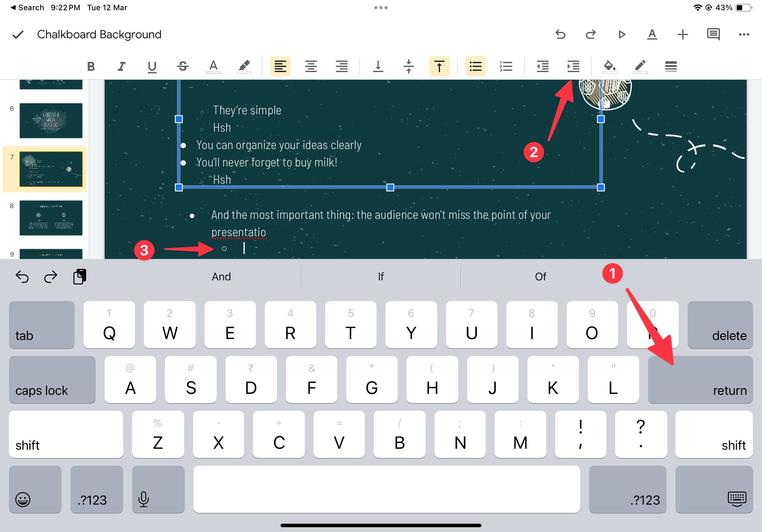Tap the current text input field
This screenshot has height=532, width=762.
[243, 248]
